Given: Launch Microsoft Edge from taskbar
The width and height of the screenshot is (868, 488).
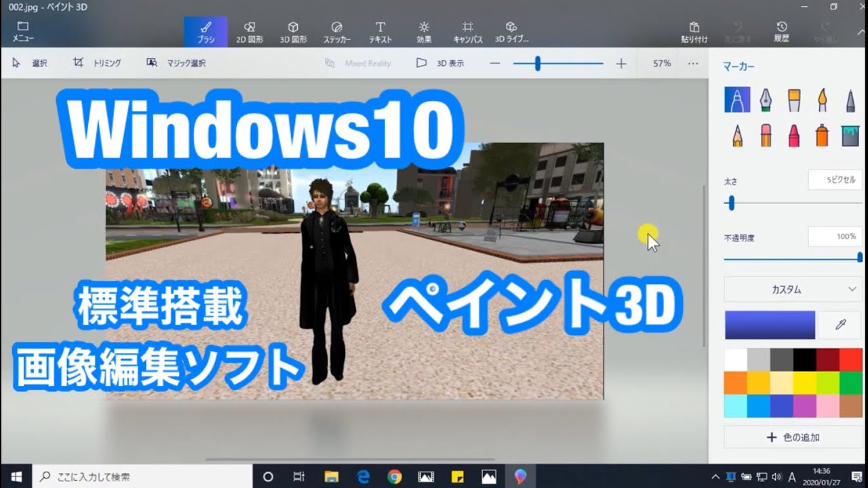Looking at the screenshot, I should [x=363, y=476].
